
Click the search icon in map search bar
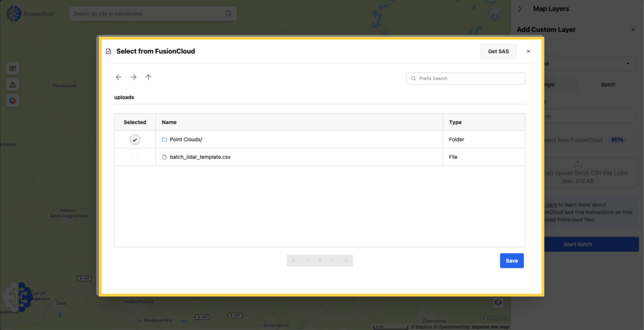tap(229, 13)
